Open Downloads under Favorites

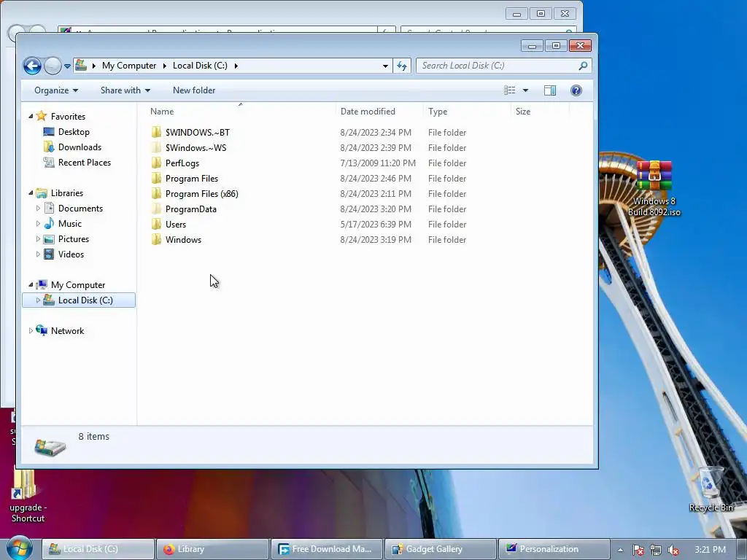point(80,147)
